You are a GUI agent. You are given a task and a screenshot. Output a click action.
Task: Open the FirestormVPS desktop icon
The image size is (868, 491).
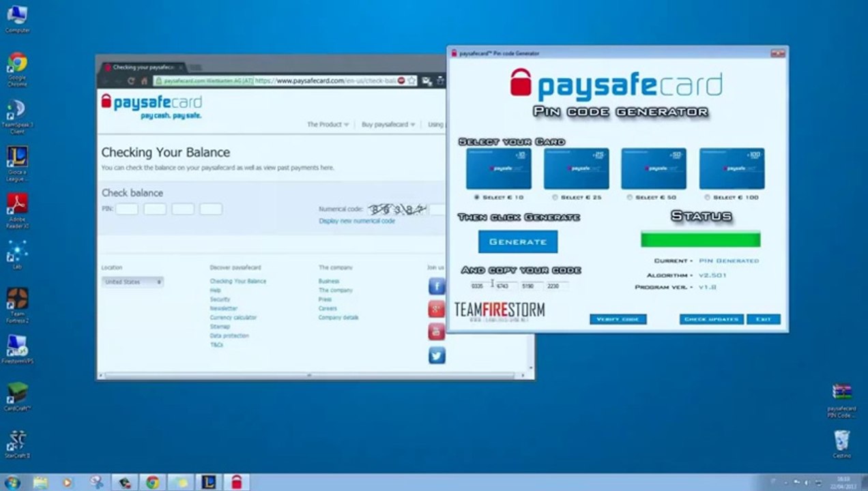(17, 348)
